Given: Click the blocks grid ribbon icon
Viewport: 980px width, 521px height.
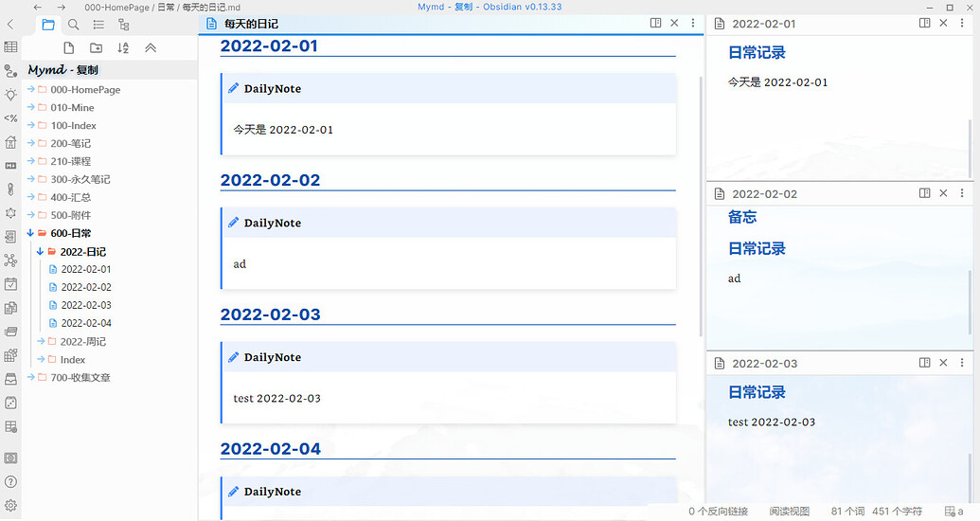Looking at the screenshot, I should coord(10,355).
